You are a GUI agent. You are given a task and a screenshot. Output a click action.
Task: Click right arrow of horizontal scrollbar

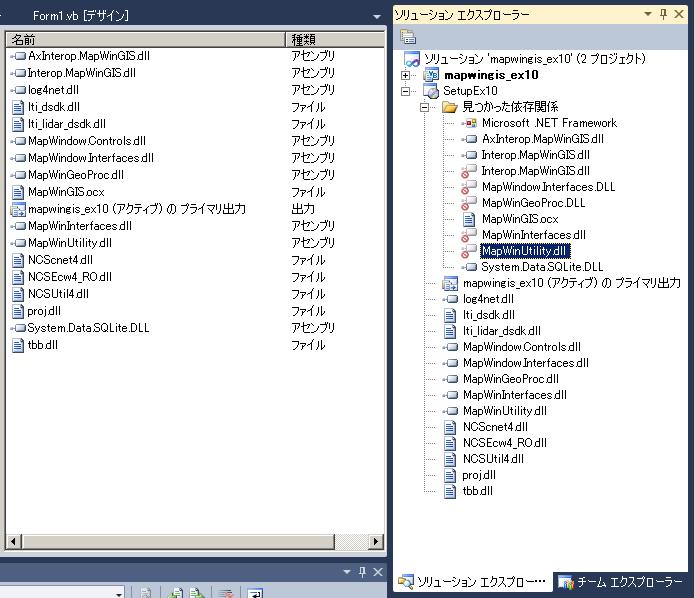(376, 542)
